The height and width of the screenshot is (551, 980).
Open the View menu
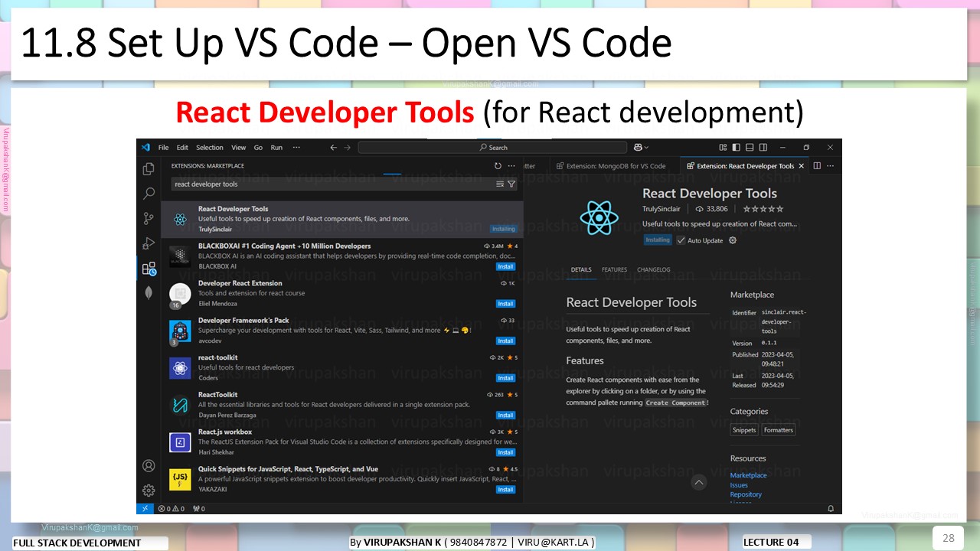[239, 148]
